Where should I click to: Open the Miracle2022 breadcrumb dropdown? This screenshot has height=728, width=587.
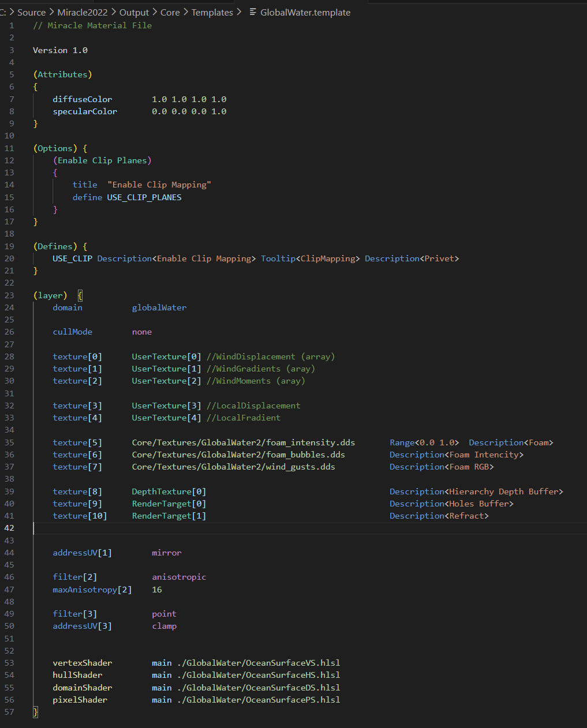(x=82, y=12)
